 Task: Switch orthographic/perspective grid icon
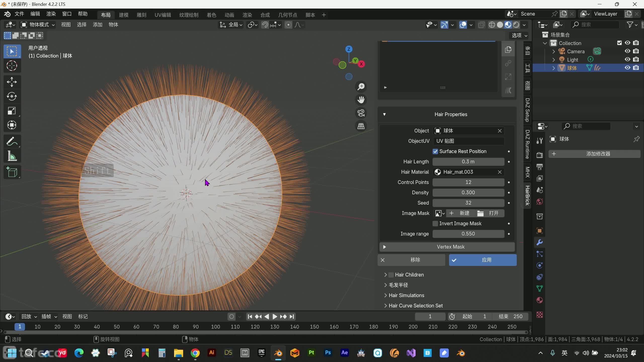(x=361, y=126)
